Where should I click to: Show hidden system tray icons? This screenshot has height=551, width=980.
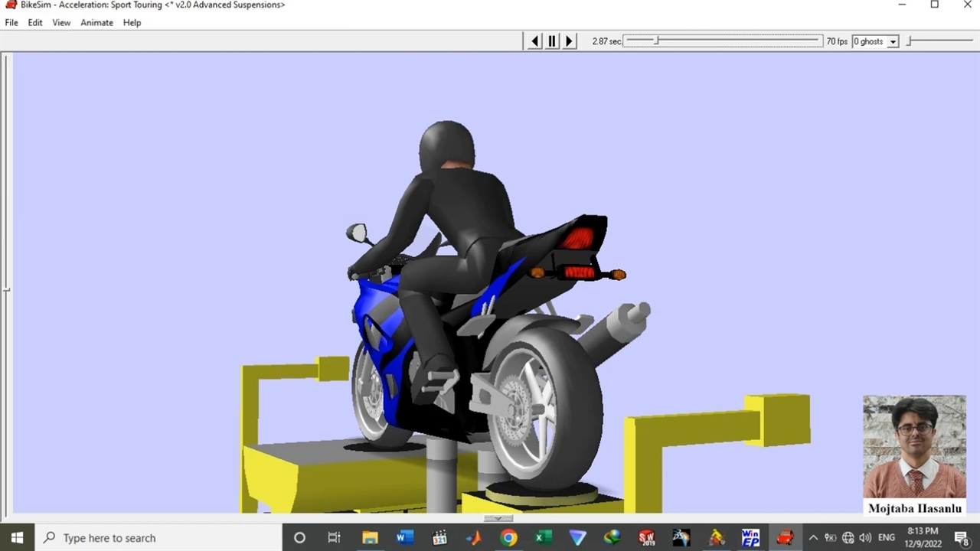click(x=813, y=538)
